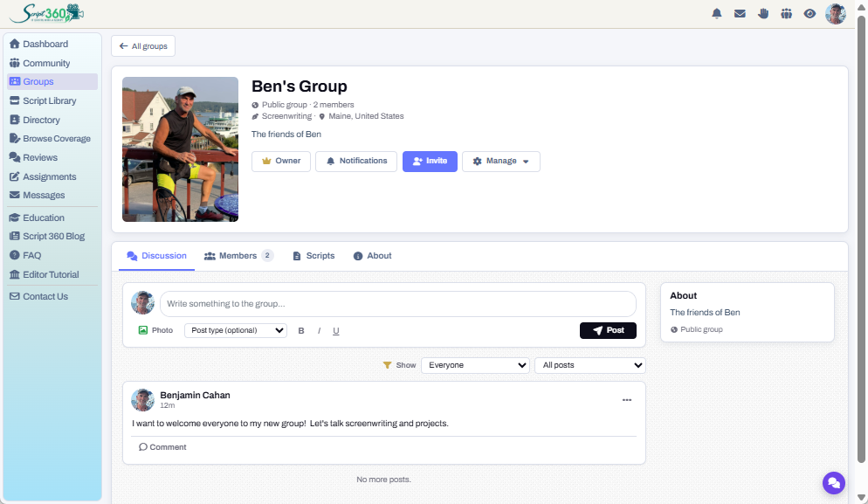Click the Script 360 logo
Screen dimensions: 868x504
point(46,13)
